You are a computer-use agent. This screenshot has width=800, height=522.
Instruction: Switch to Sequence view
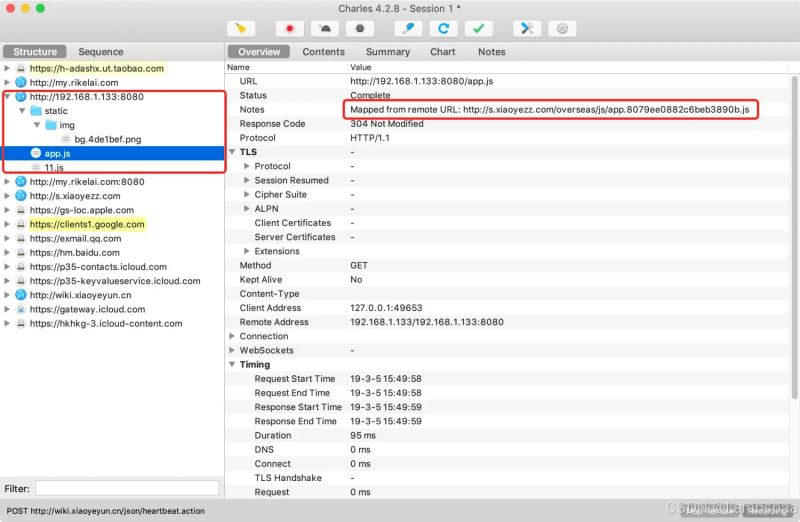click(101, 52)
